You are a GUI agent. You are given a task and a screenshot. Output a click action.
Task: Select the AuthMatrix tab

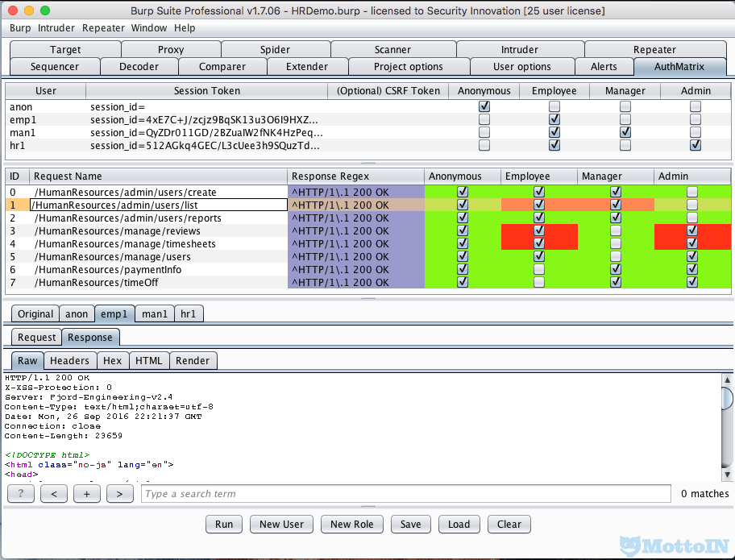[679, 67]
